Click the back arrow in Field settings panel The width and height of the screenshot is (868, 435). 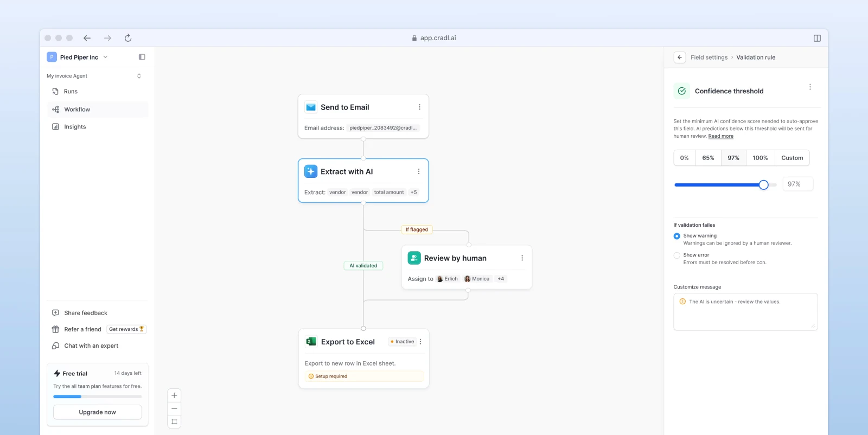[x=680, y=57]
